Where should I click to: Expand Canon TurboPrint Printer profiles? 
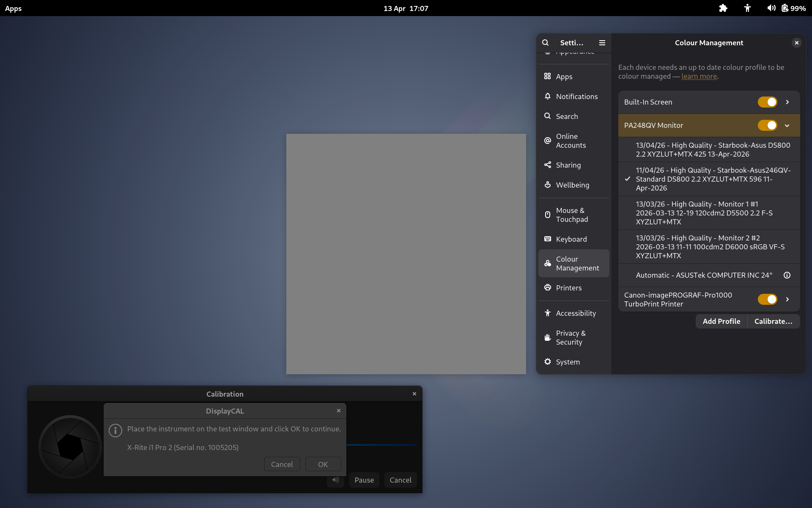tap(787, 299)
